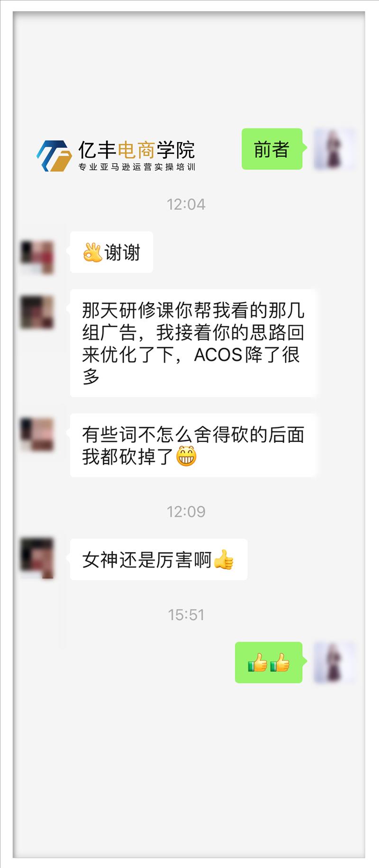The height and width of the screenshot is (868, 379).
Task: Open avatar beside 有些词 message
Action: [37, 434]
